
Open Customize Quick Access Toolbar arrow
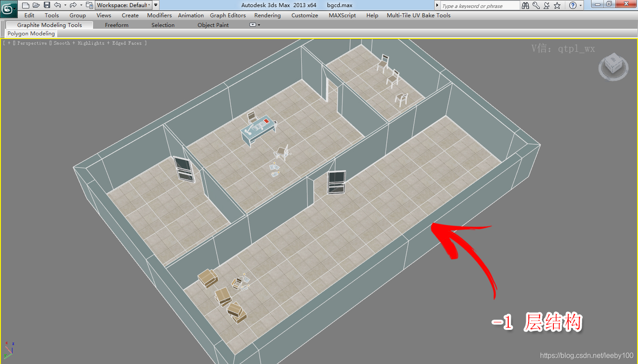click(156, 5)
